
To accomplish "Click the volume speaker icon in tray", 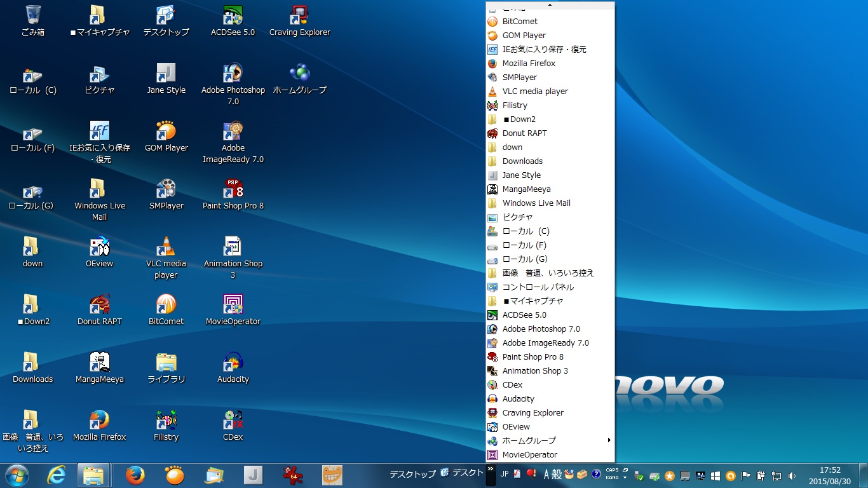I will click(792, 475).
